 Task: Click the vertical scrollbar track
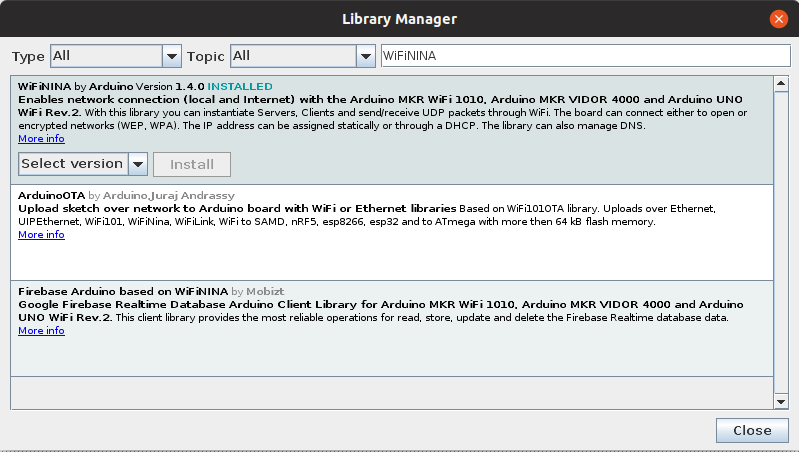click(781, 243)
